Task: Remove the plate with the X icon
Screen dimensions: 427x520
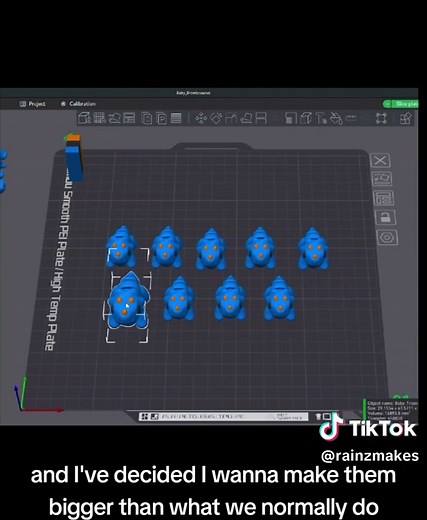Action: pyautogui.click(x=380, y=160)
